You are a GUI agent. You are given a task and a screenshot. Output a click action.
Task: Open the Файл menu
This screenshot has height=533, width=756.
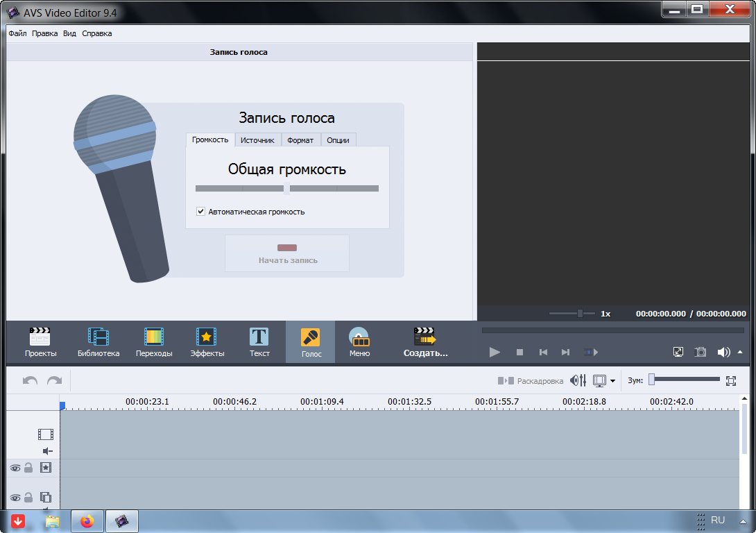(17, 33)
